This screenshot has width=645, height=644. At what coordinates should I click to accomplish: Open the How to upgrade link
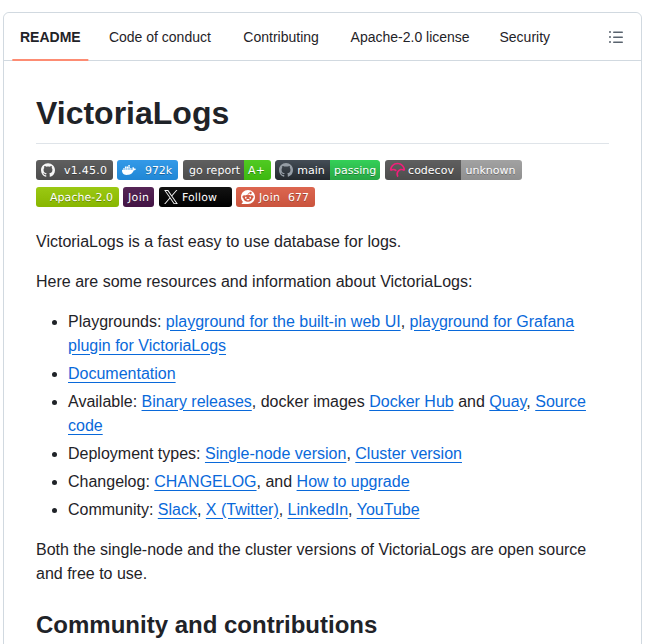(353, 481)
